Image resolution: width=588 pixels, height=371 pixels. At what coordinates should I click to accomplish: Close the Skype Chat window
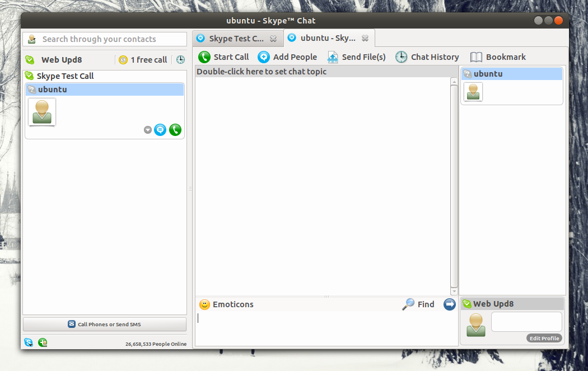[558, 21]
